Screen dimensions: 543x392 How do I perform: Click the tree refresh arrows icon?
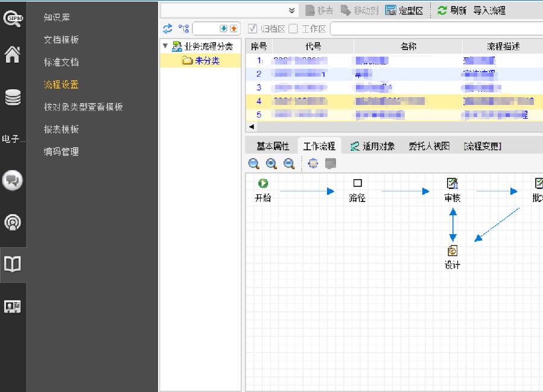pos(168,28)
